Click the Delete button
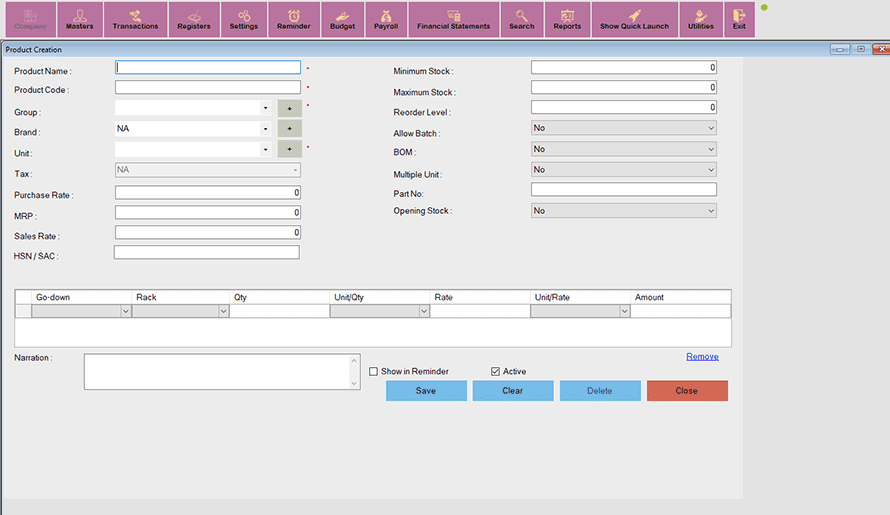 (x=600, y=391)
